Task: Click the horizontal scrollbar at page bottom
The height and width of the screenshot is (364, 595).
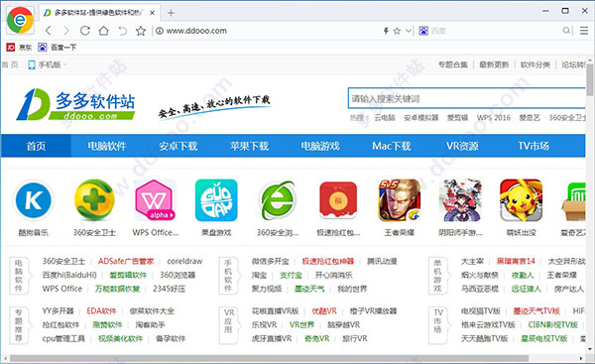Action: (270, 358)
